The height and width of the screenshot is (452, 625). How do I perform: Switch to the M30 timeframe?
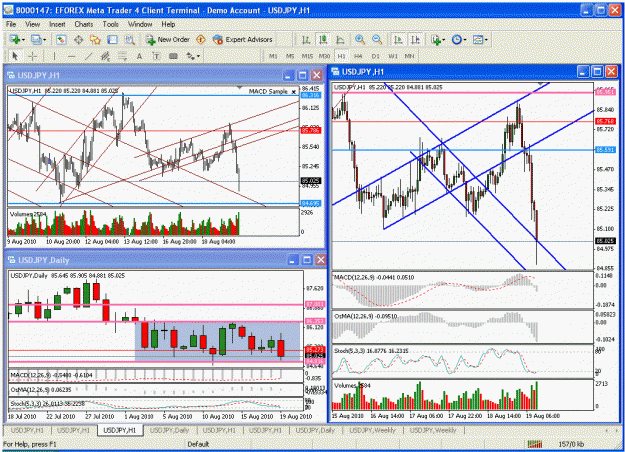pos(324,56)
